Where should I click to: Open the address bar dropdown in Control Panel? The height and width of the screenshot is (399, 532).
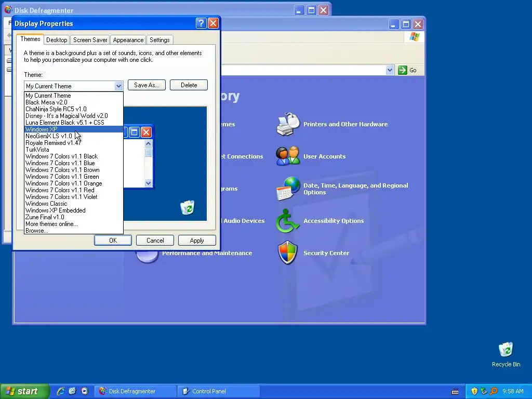(390, 70)
